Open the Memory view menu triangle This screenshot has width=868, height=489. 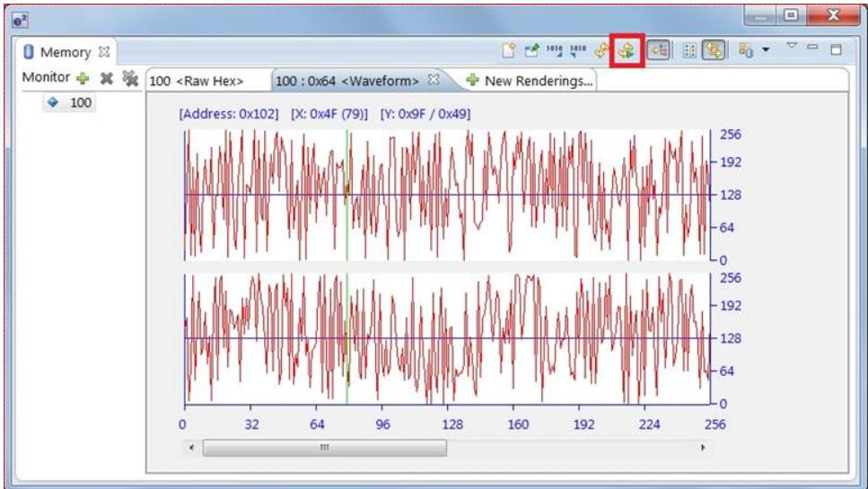(792, 46)
